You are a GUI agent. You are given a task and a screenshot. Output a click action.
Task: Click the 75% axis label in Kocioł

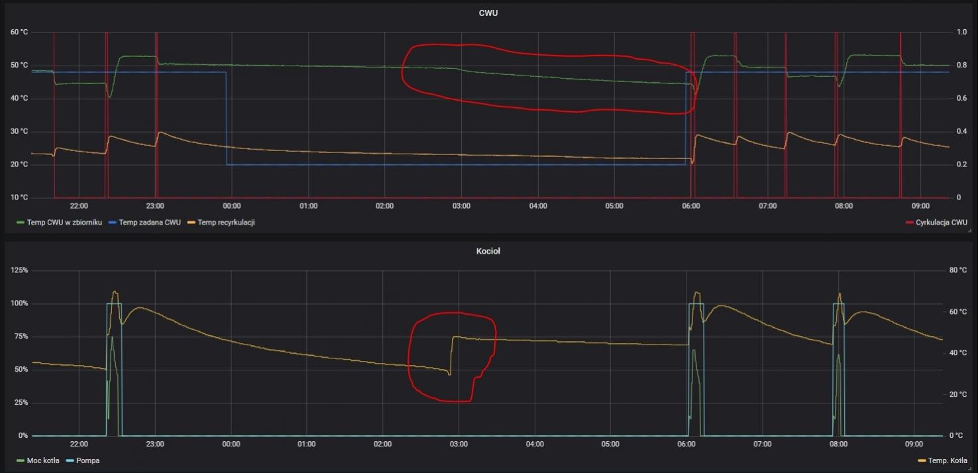(21, 337)
